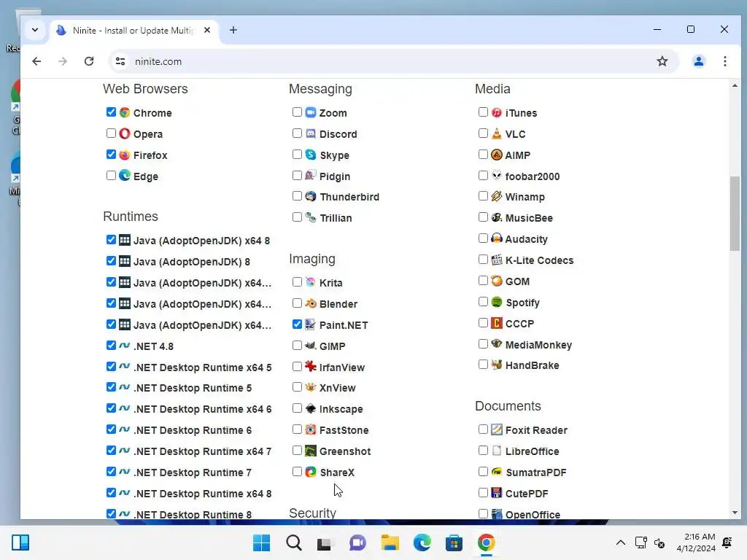This screenshot has width=747, height=560.
Task: Click the CCCP icon
Action: point(496,323)
